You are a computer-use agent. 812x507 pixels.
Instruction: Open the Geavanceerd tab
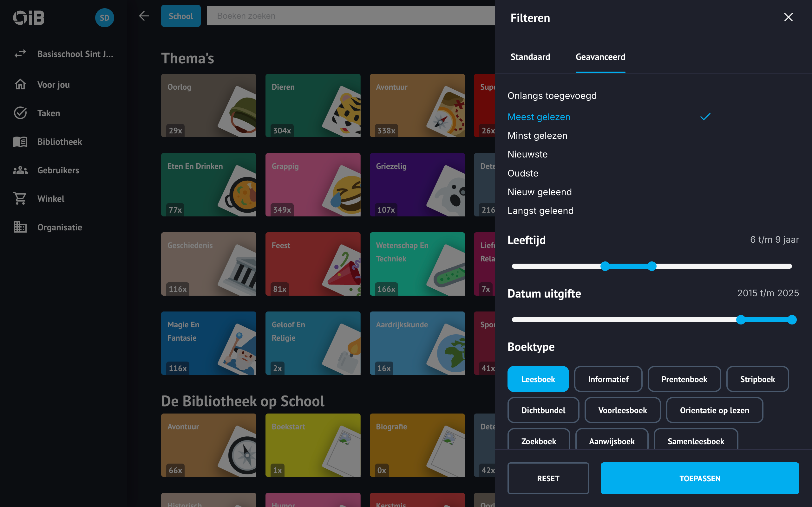point(600,57)
